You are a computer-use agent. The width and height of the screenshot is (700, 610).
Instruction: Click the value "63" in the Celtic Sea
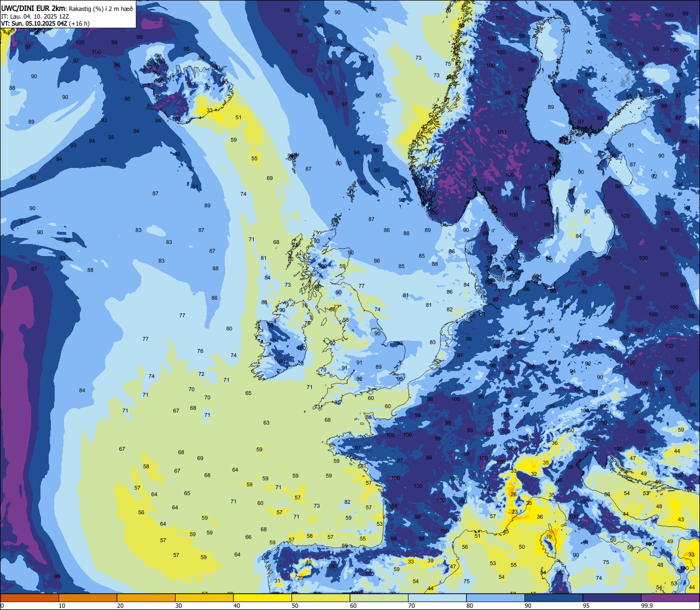(x=266, y=423)
